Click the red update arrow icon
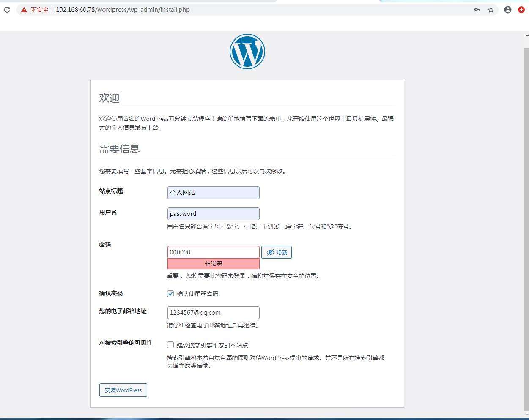Viewport: 529px width, 420px height. (521, 10)
